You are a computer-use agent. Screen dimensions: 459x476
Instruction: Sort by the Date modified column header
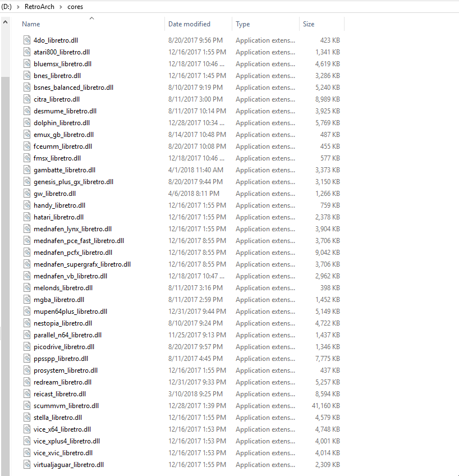(189, 24)
